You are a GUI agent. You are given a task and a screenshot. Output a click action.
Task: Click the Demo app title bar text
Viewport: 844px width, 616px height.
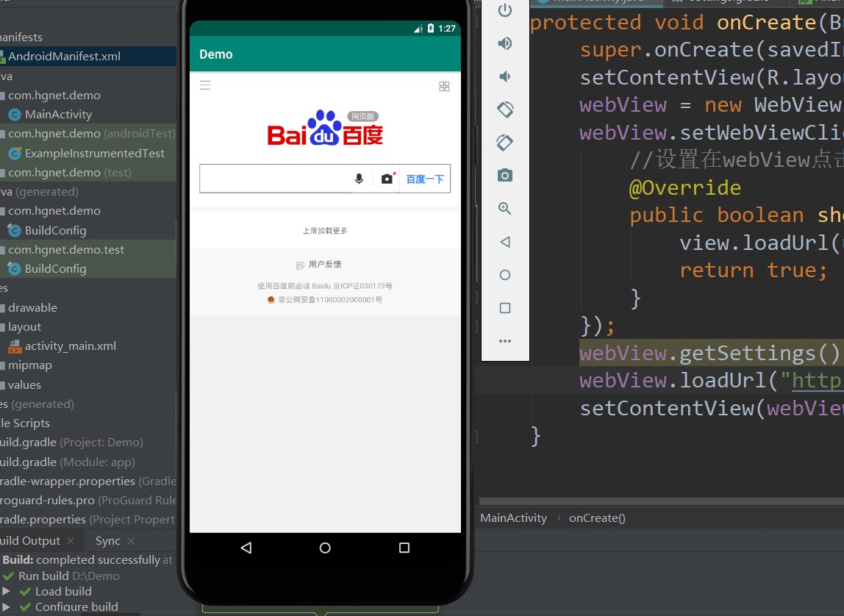click(x=216, y=54)
